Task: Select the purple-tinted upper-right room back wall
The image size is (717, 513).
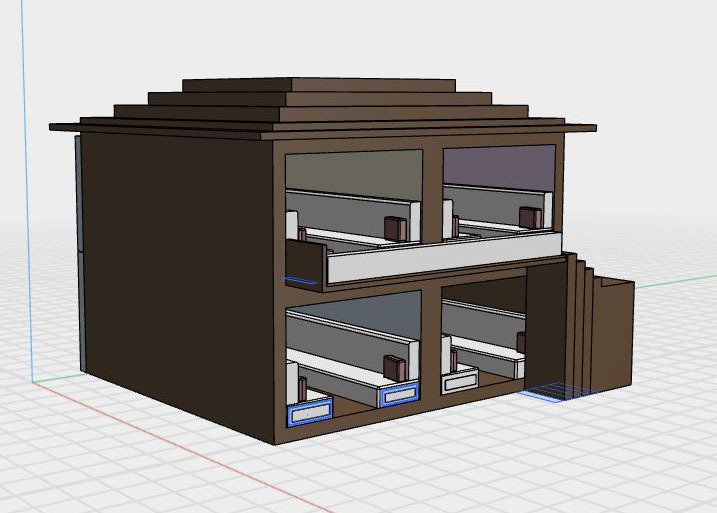Action: click(x=498, y=165)
